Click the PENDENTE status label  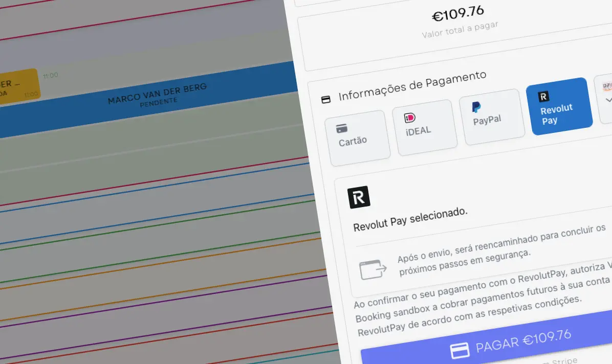click(x=159, y=102)
